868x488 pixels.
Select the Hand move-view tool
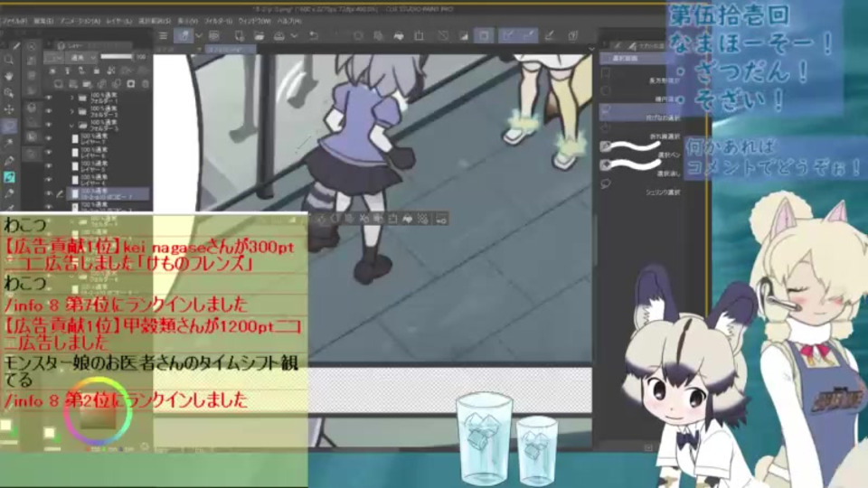9,76
